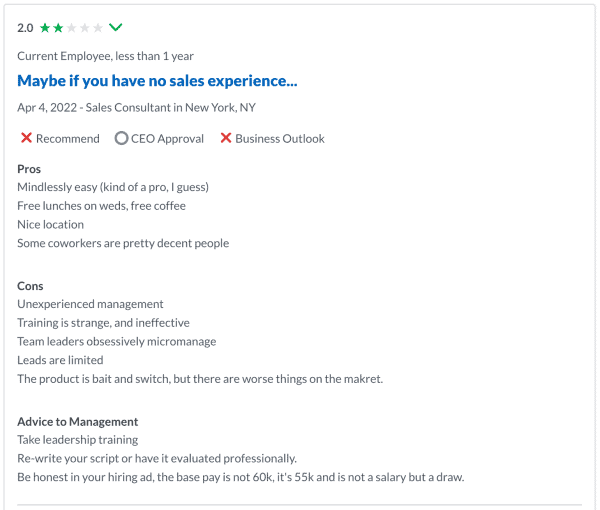Click the circle icon beside CEO Approval
The width and height of the screenshot is (600, 510).
121,138
